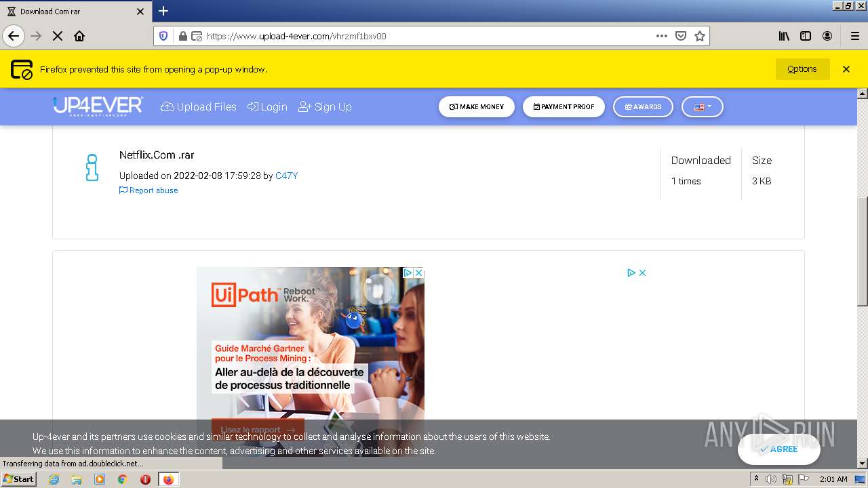868x488 pixels.
Task: Open tracking protection shield icon
Action: point(163,36)
